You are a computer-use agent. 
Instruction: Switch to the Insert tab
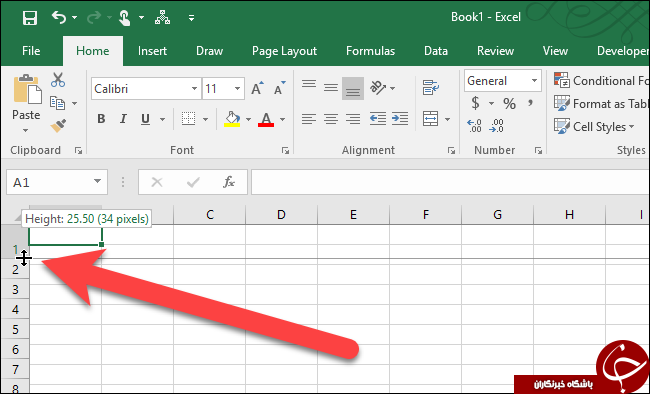[x=152, y=51]
